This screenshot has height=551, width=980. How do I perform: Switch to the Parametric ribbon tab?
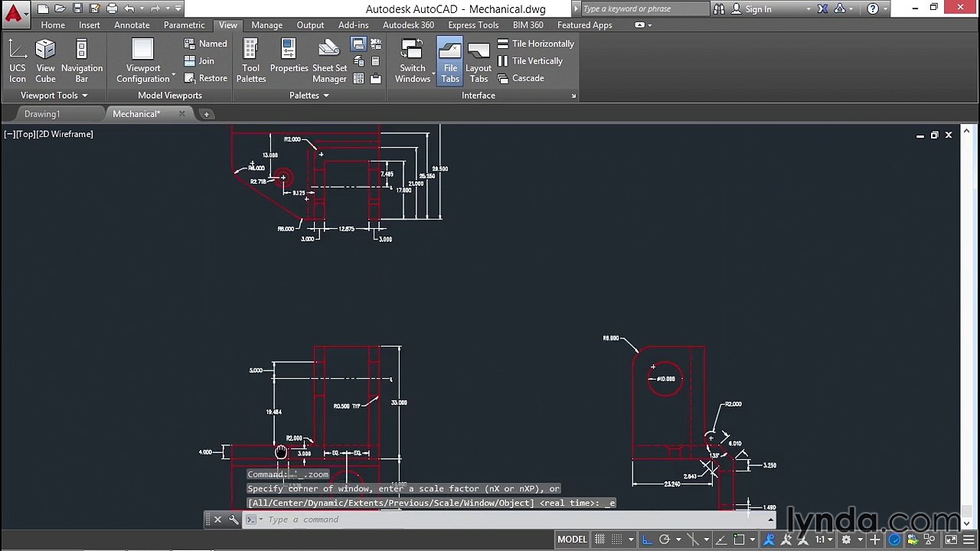(184, 25)
